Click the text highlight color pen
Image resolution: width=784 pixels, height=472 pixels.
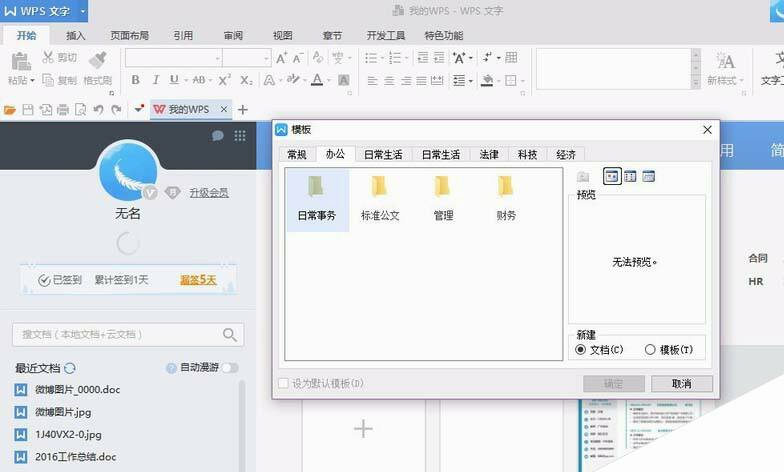click(x=293, y=80)
